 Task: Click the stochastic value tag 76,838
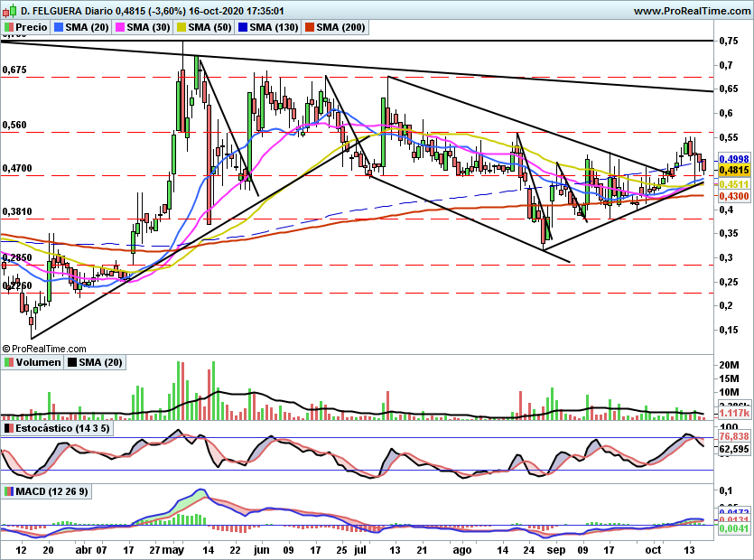(734, 436)
